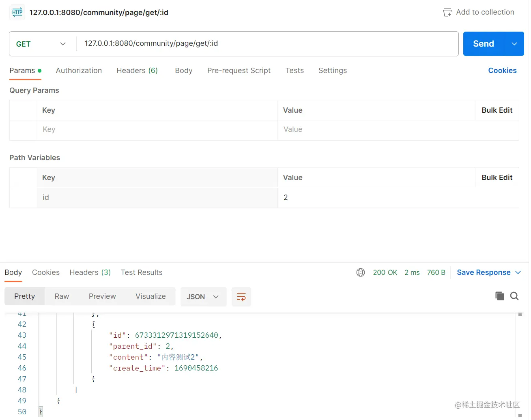Open the Test Results response tab
The image size is (531, 420).
pyautogui.click(x=142, y=272)
